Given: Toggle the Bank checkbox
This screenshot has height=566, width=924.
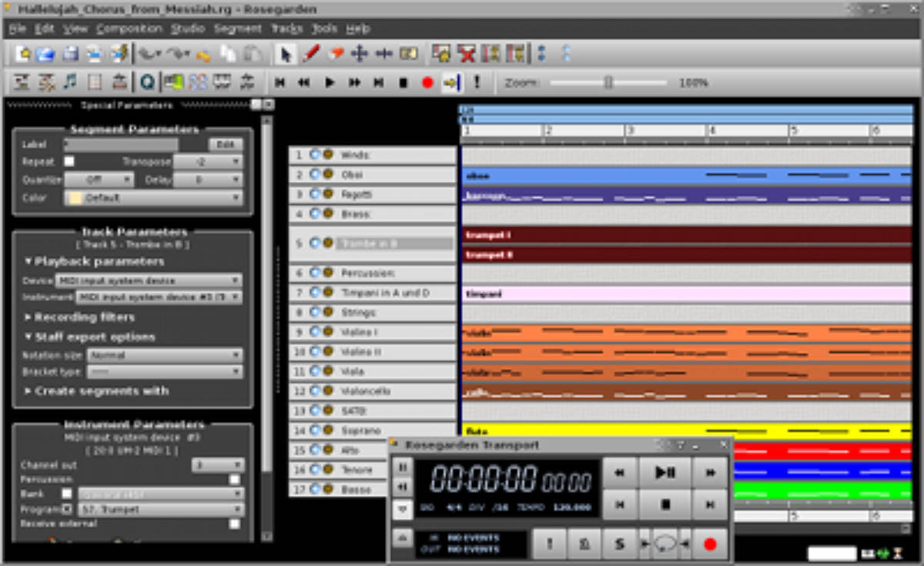Looking at the screenshot, I should point(67,494).
